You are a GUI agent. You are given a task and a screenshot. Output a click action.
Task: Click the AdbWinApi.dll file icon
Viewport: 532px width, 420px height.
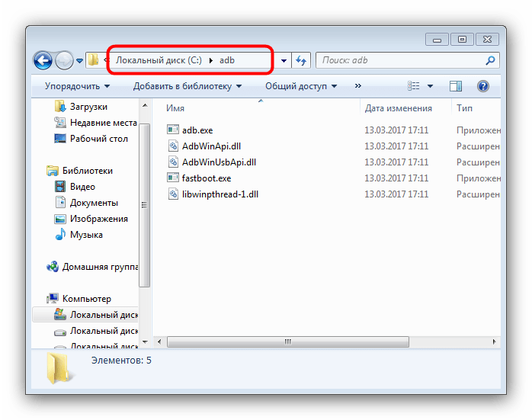tap(173, 146)
